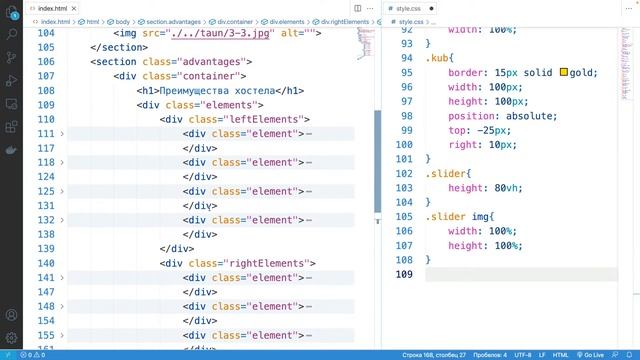Click the unsaved dot on the style.css tab

coord(431,8)
